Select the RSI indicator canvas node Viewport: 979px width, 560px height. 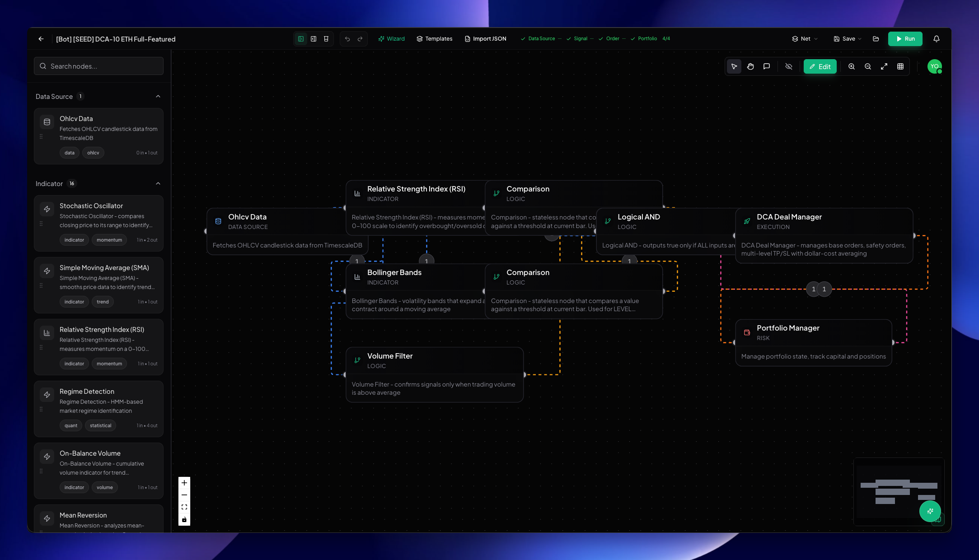415,208
